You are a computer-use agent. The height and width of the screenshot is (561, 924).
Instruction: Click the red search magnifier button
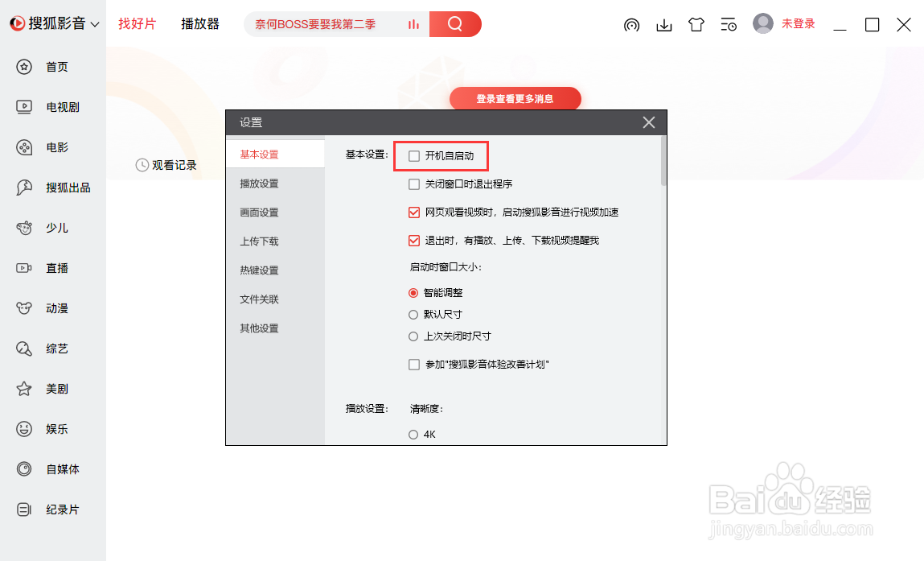455,24
